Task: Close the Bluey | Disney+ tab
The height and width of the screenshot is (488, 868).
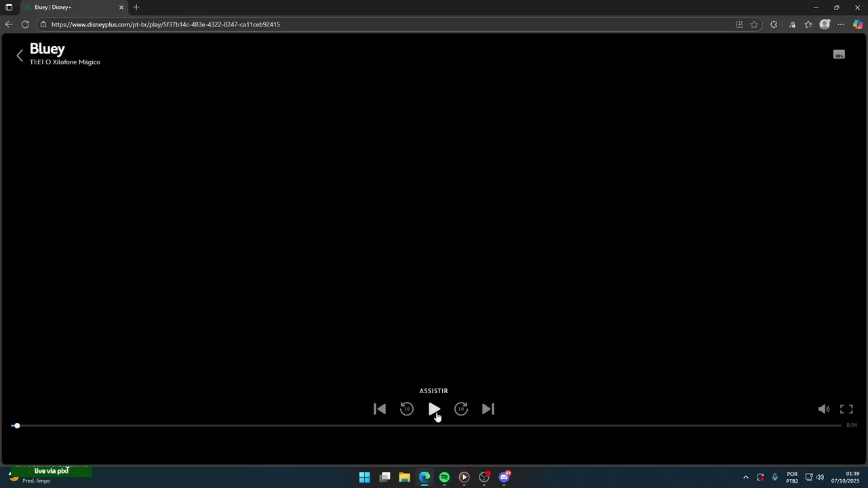Action: (121, 7)
